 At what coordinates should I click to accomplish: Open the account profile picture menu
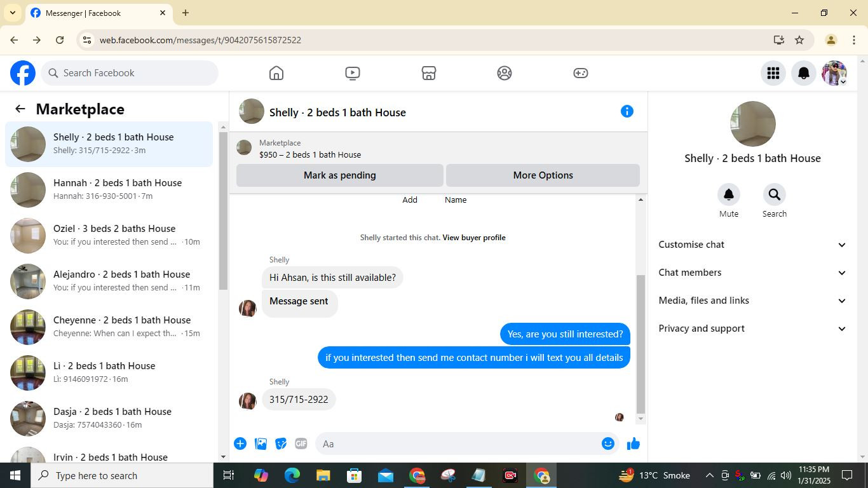tap(834, 73)
